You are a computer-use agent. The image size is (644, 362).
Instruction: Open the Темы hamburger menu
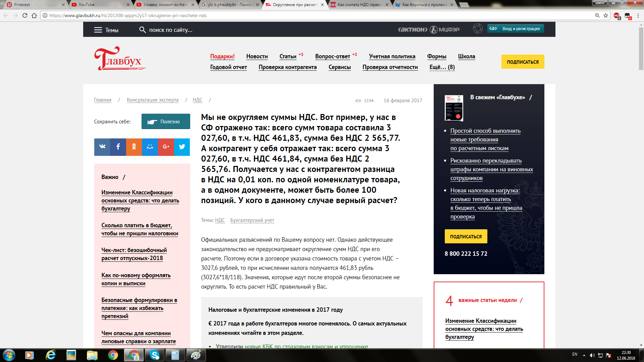(98, 30)
